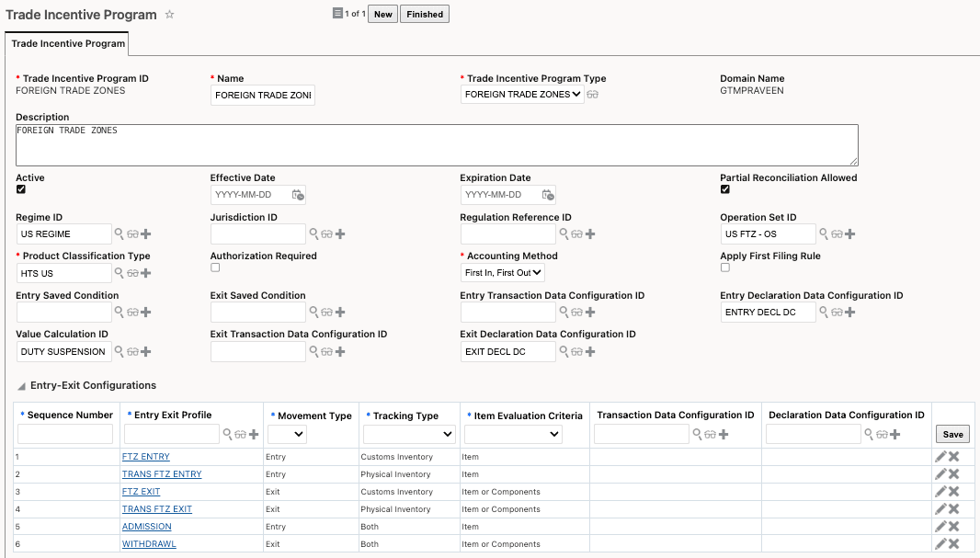The image size is (980, 558).
Task: Edit the FTZ ENTRY row pencil icon
Action: pyautogui.click(x=940, y=457)
